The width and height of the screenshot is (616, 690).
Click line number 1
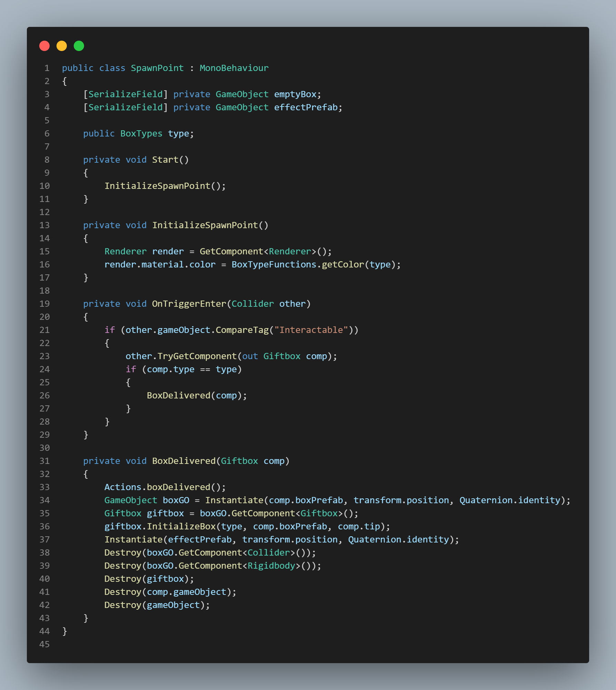click(x=47, y=68)
